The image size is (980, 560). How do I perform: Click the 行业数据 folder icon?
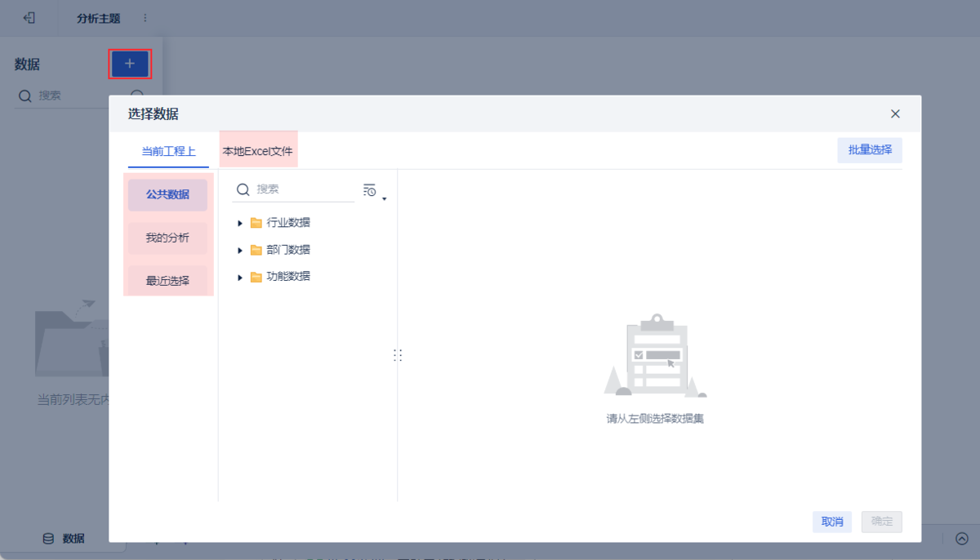[256, 223]
